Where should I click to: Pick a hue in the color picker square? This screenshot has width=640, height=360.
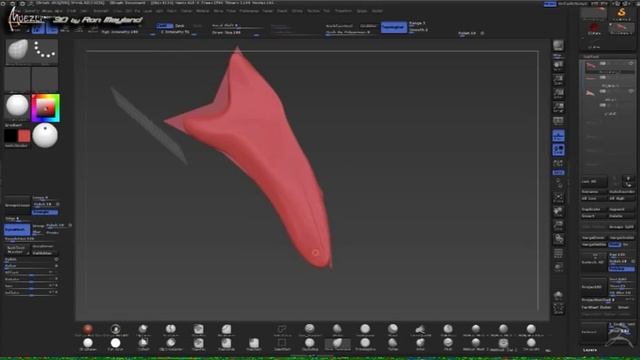click(x=45, y=108)
